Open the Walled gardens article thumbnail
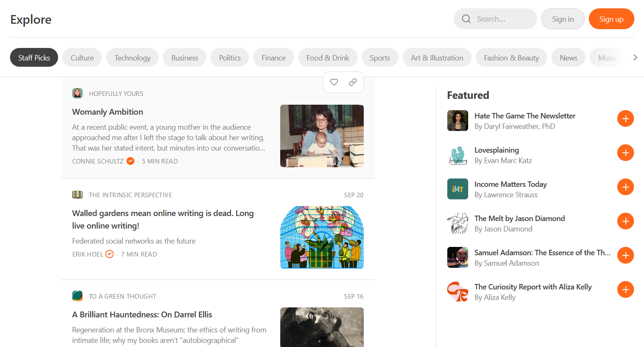Screen dimensions: 644x347 tap(322, 237)
